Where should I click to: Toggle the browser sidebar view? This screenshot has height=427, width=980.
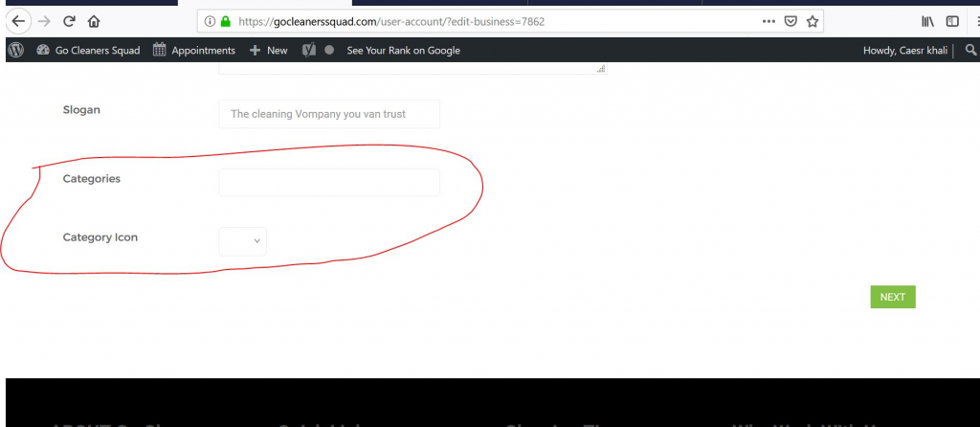952,21
